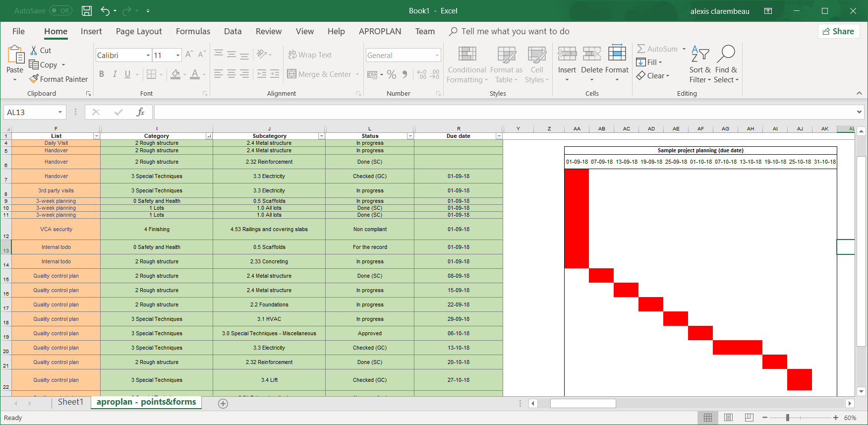Decrease font size with smaller A icon

(x=201, y=55)
